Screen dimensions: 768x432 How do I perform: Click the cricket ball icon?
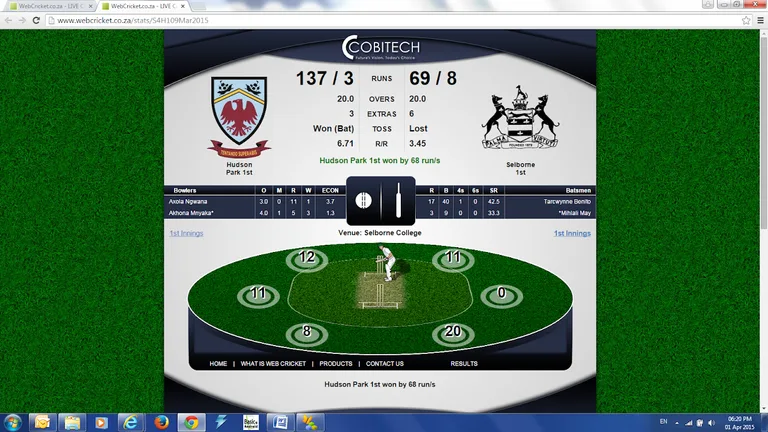[363, 200]
